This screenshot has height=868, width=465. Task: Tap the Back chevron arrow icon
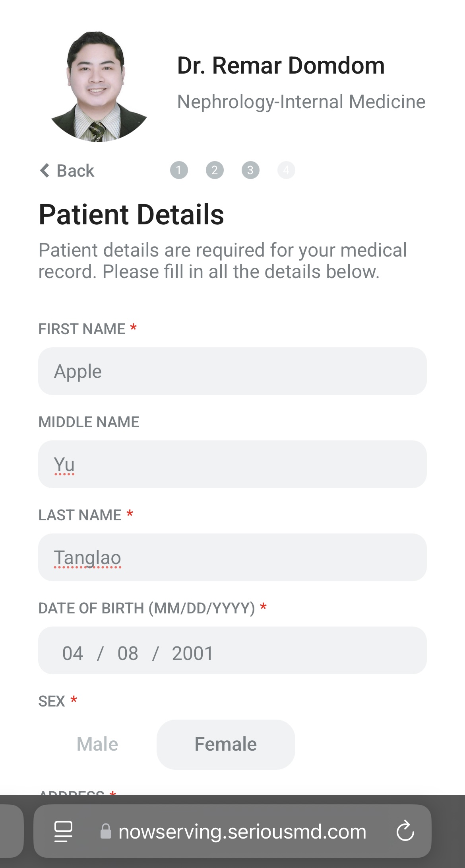(x=45, y=170)
